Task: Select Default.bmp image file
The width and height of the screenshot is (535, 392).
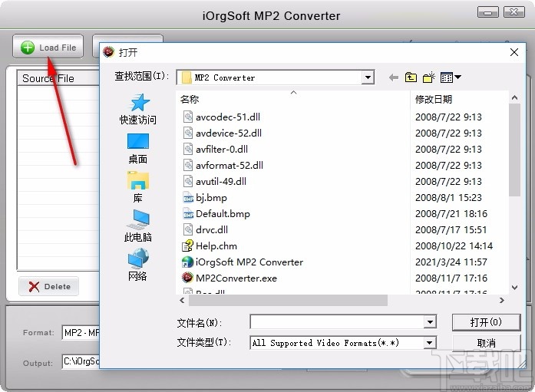Action: click(x=223, y=214)
